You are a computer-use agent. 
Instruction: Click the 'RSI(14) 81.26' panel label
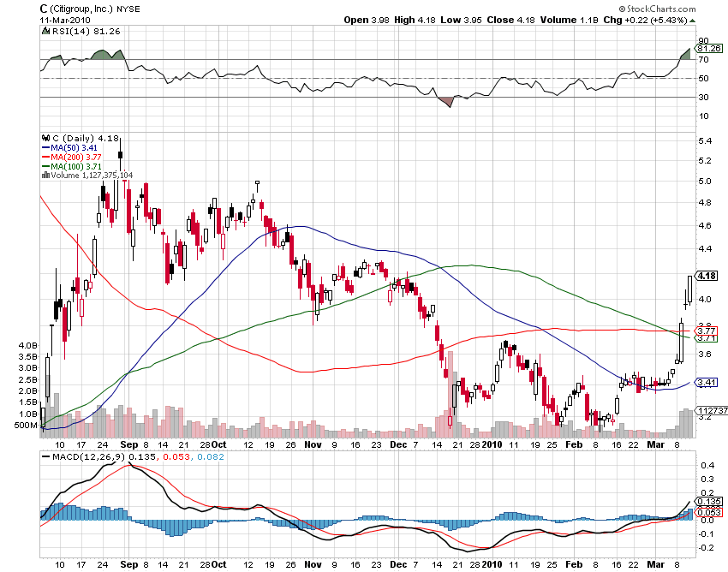86,31
